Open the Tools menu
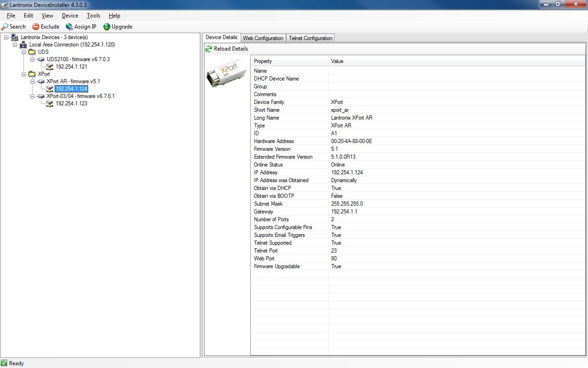Viewport: 588px width, 368px height. [93, 16]
